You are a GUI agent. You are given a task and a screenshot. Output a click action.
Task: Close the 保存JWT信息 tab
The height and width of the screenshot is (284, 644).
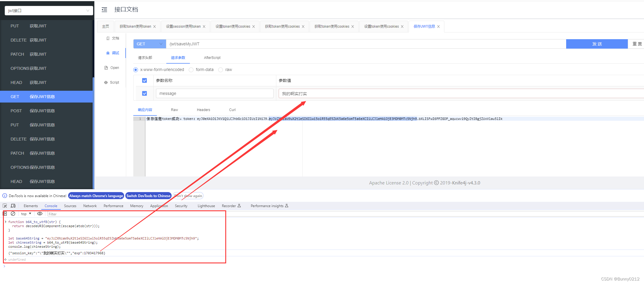tap(438, 27)
